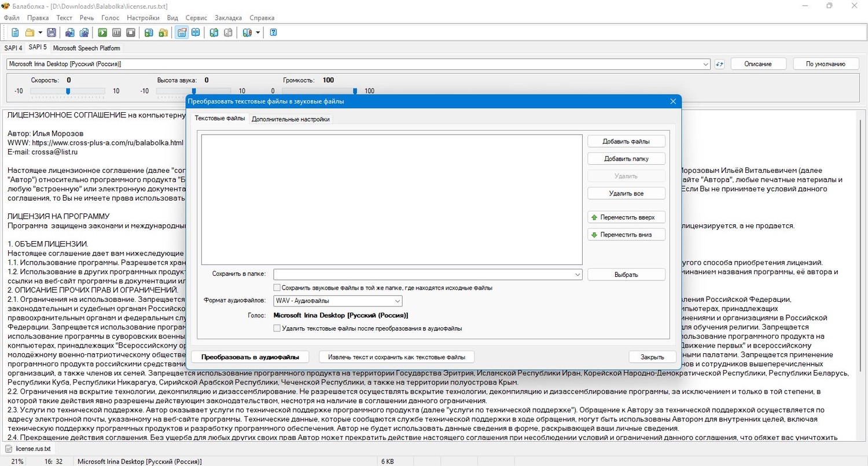
Task: Click green down arrow on Переместить вниз
Action: (x=594, y=235)
